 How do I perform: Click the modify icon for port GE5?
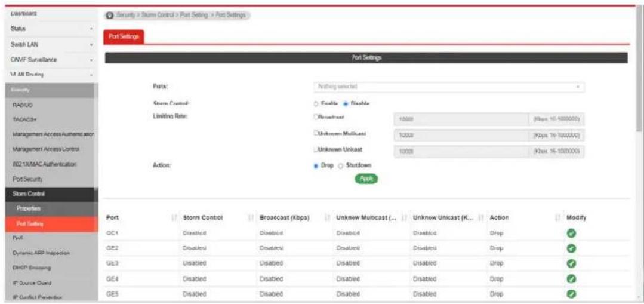tap(571, 294)
